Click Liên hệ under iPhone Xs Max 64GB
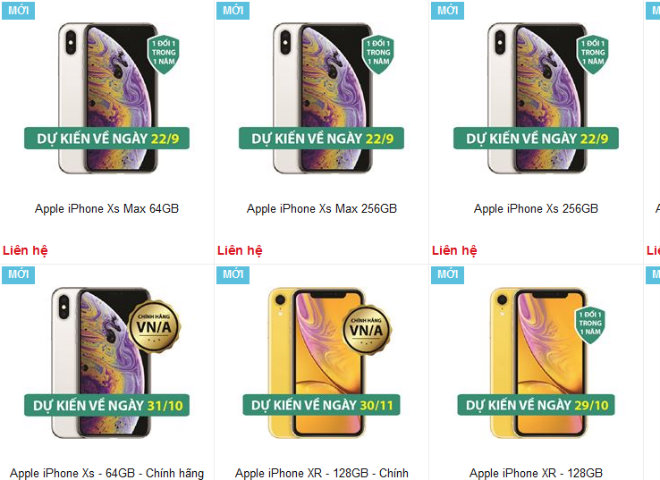Viewport: 660px width, 480px height. pyautogui.click(x=25, y=251)
